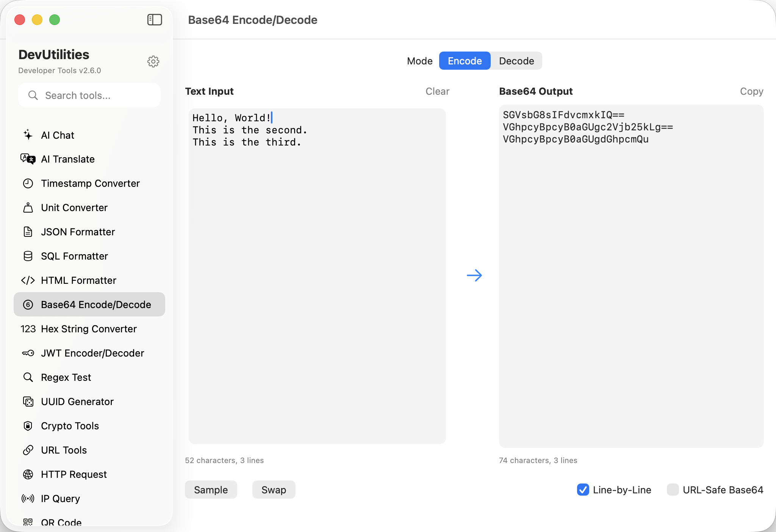Select the Encode tab
This screenshot has height=532, width=776.
pos(464,61)
